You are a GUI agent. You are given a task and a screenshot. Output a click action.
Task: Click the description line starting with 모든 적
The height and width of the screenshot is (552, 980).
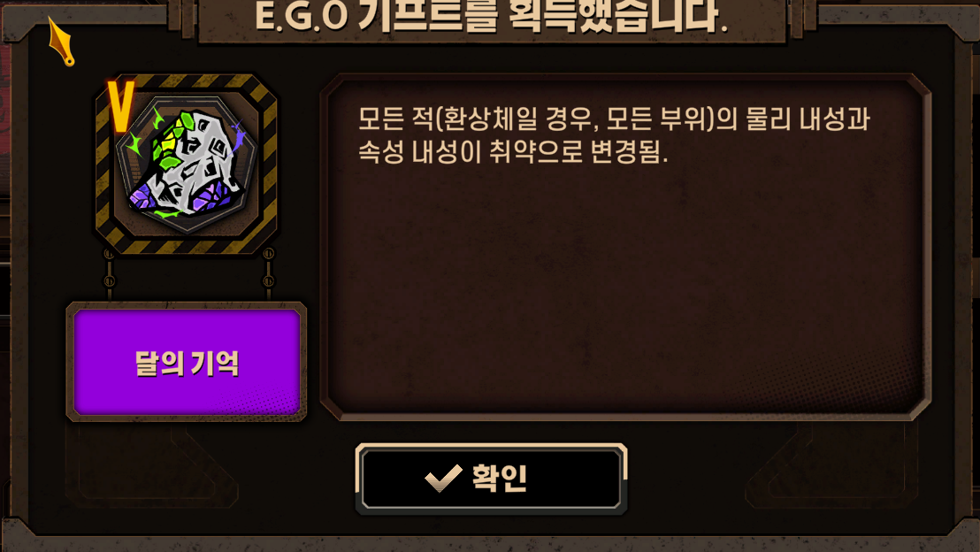tap(614, 119)
